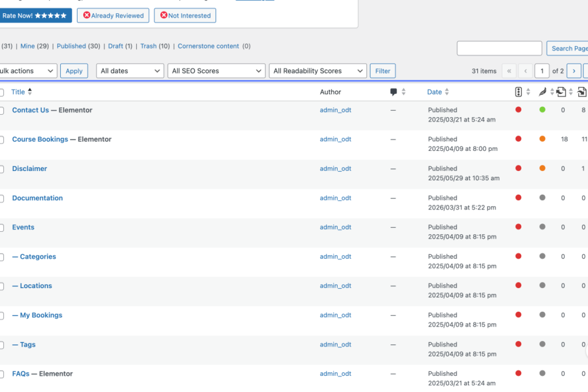Click the Rate Now button
Image resolution: width=588 pixels, height=392 pixels.
pos(35,15)
